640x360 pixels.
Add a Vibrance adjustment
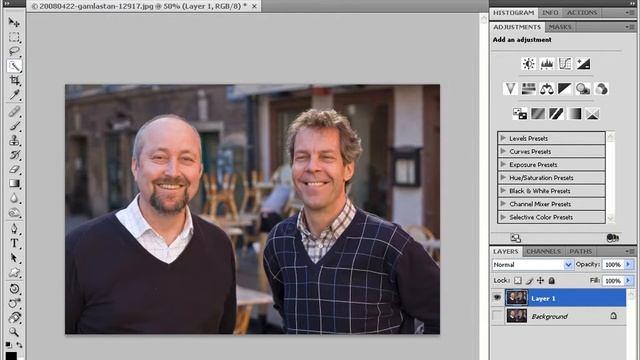click(510, 89)
